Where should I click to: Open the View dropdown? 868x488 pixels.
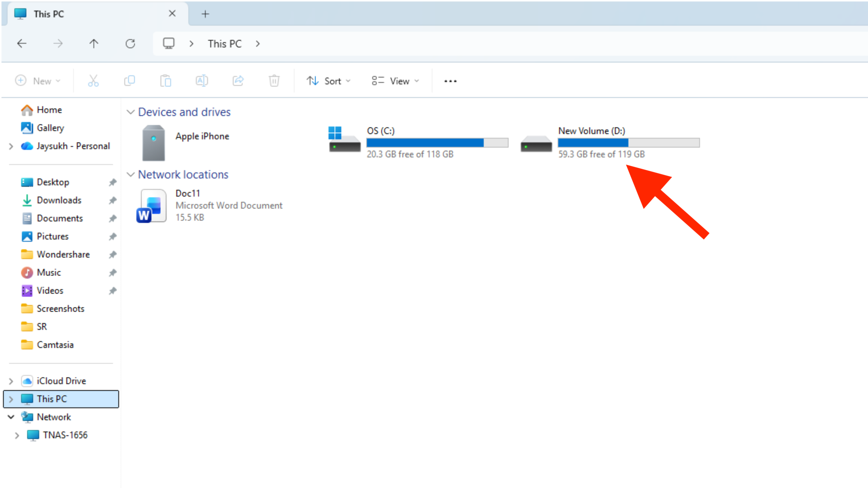tap(395, 81)
